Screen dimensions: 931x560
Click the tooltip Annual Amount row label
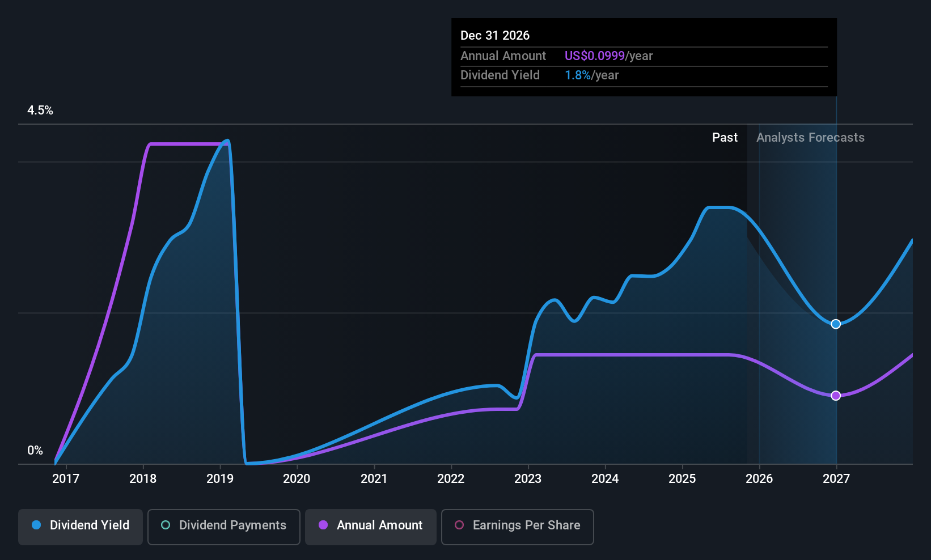[x=503, y=56]
